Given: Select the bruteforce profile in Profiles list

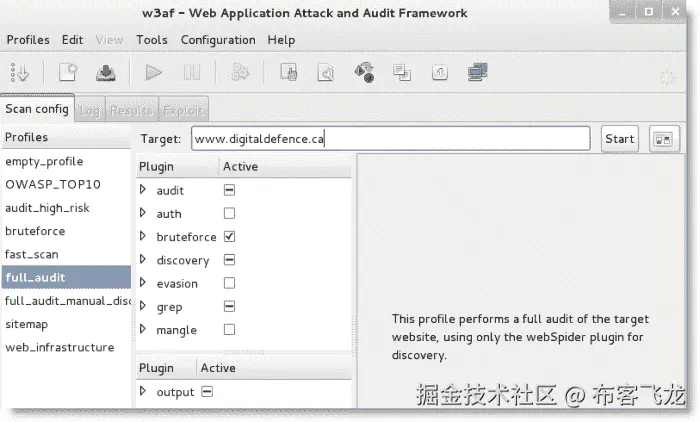Looking at the screenshot, I should (66, 231).
